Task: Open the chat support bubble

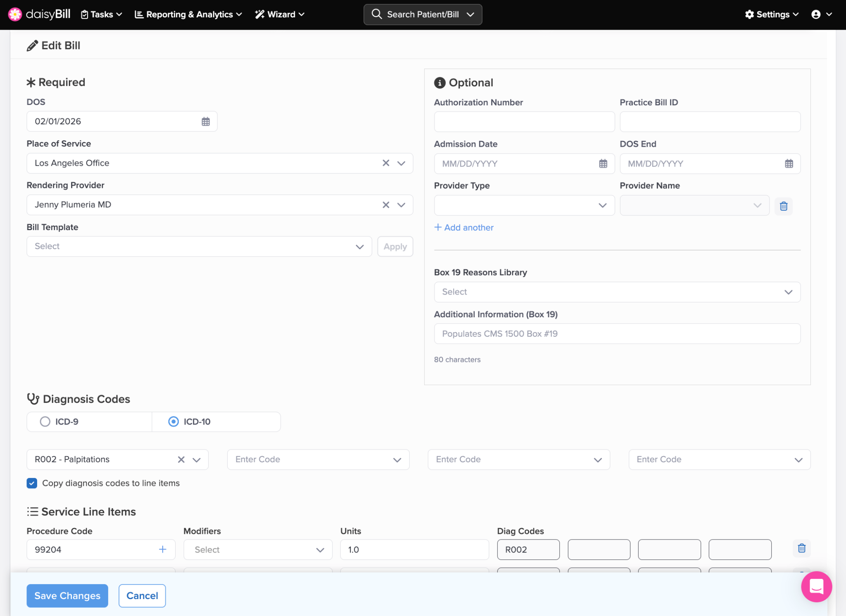Action: pos(816,586)
